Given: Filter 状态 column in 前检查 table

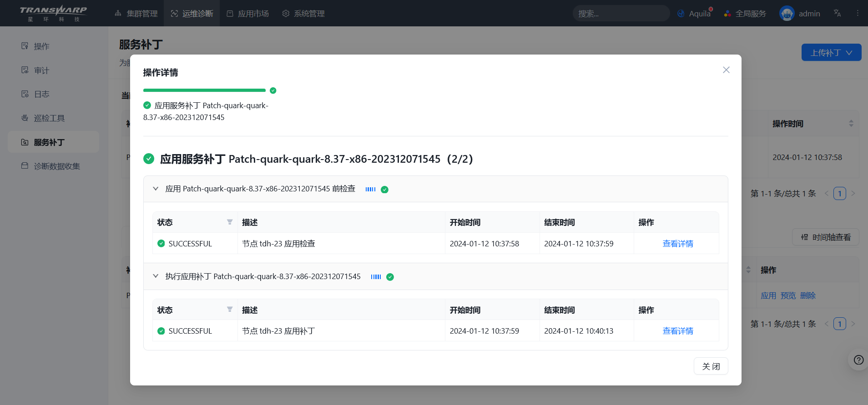Looking at the screenshot, I should [x=230, y=222].
